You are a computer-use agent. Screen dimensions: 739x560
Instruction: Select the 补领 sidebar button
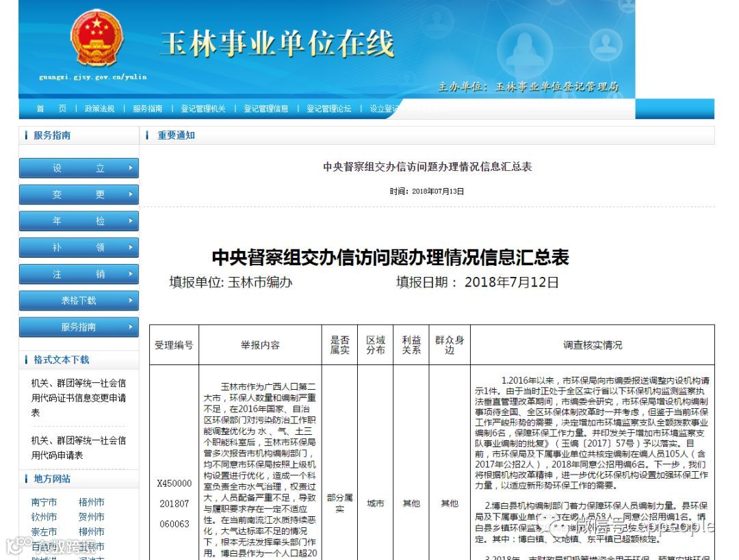point(79,248)
